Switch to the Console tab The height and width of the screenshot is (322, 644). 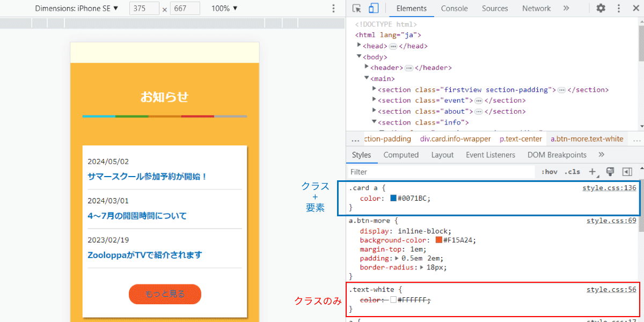455,8
